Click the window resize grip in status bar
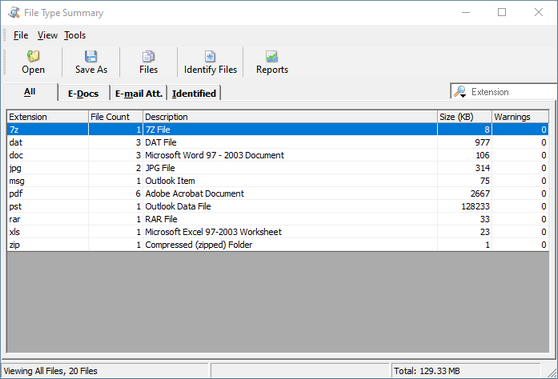 click(x=552, y=373)
